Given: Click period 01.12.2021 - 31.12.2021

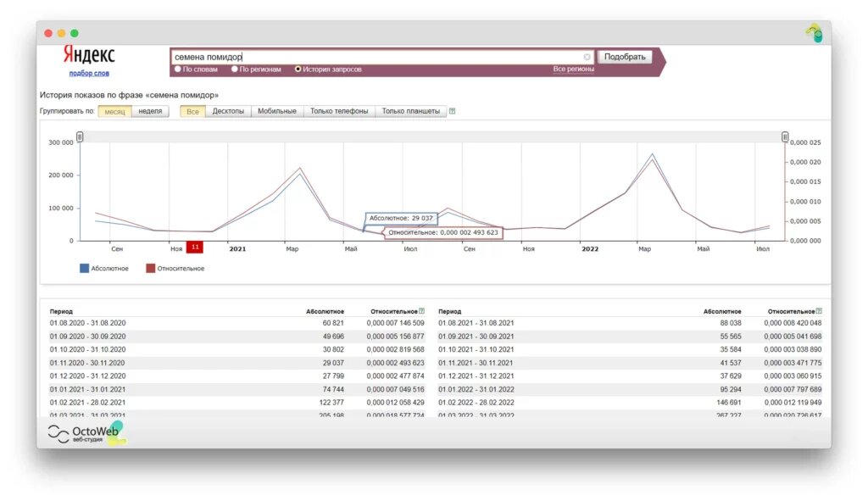Looking at the screenshot, I should [476, 376].
